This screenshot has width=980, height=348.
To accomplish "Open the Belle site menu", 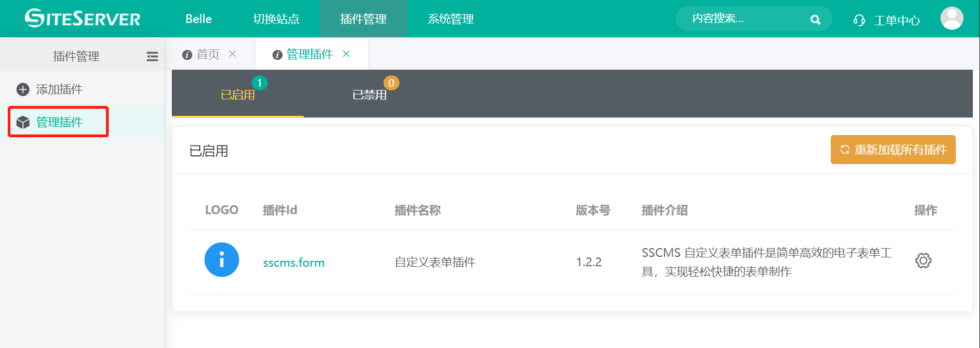I will point(199,19).
